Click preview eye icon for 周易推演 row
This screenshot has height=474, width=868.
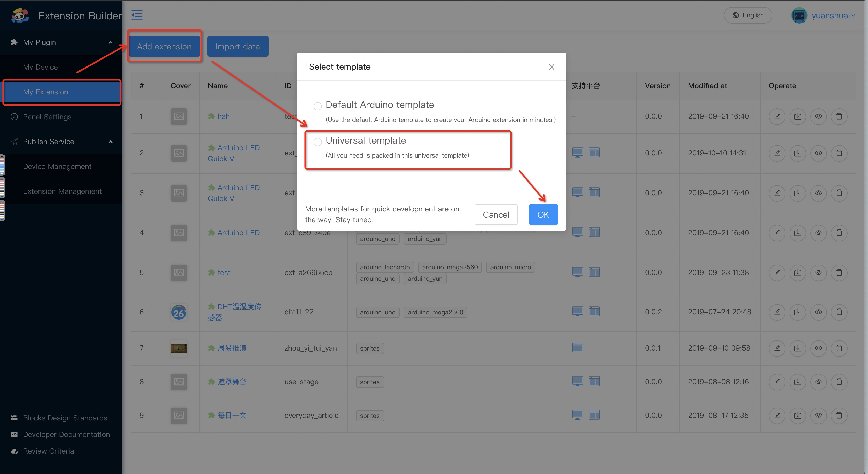tap(819, 348)
